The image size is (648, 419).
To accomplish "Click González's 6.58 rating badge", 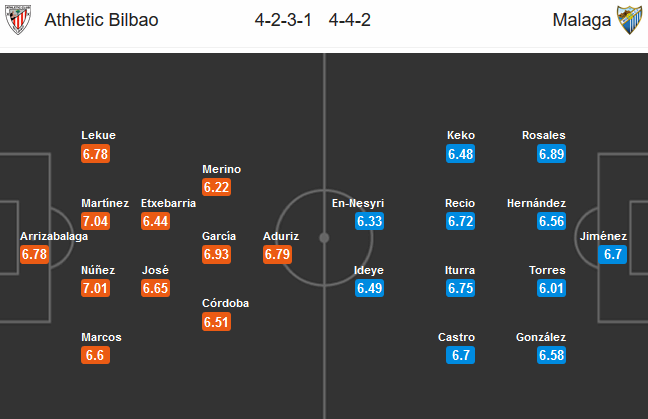I will tap(552, 356).
